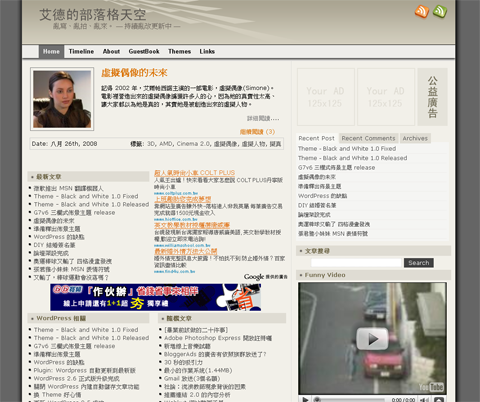The height and width of the screenshot is (402, 480).
Task: Open Recent Post 'WordPress 的缺點'
Action: [x=322, y=196]
